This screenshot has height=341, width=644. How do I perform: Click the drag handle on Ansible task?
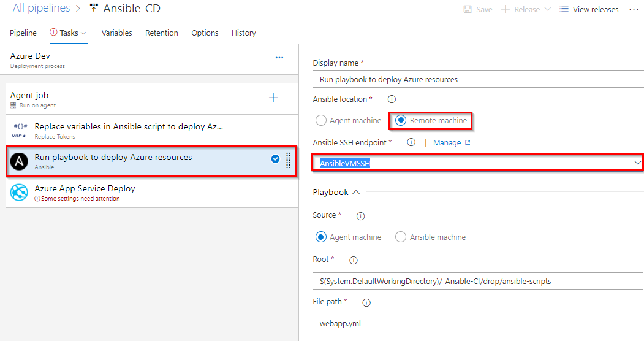(288, 160)
